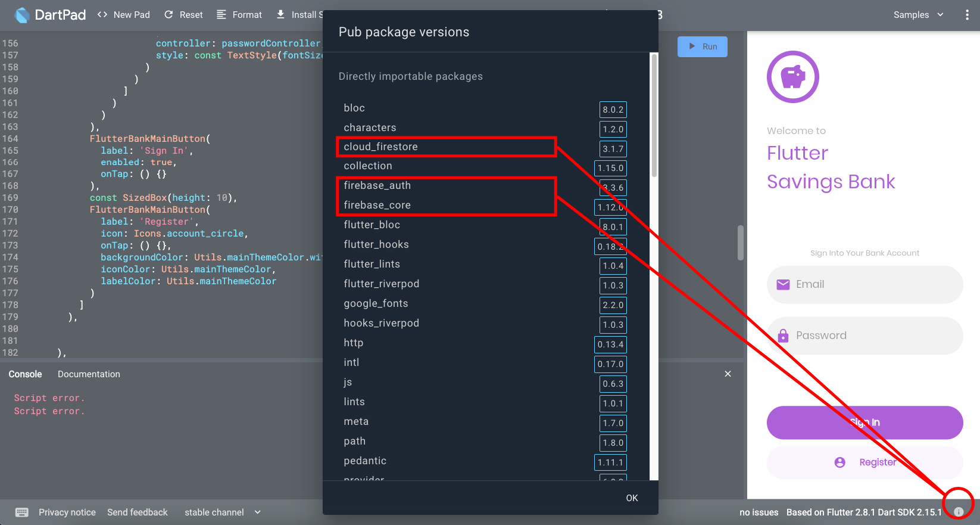Click the first 'Script error.' console line
This screenshot has height=525, width=980.
pyautogui.click(x=49, y=398)
